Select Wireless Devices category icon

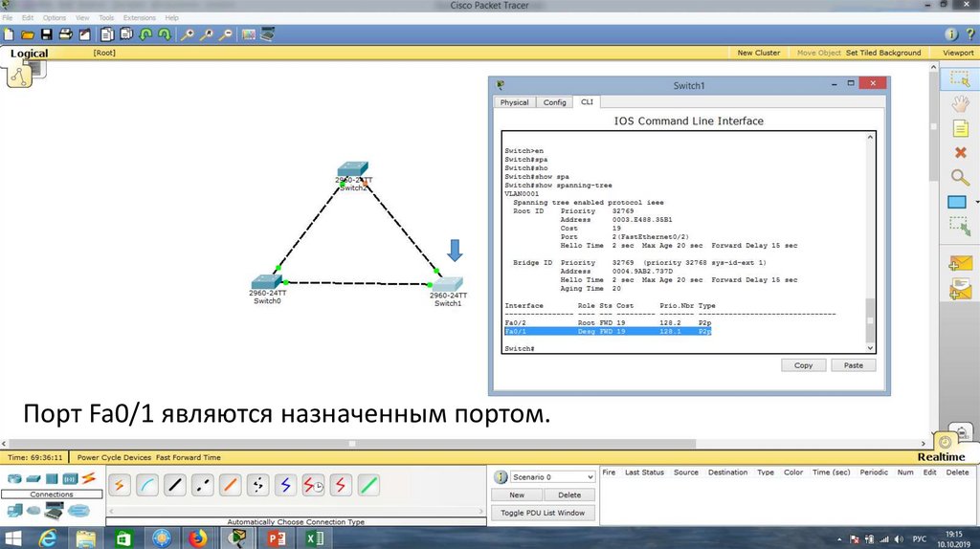[70, 479]
